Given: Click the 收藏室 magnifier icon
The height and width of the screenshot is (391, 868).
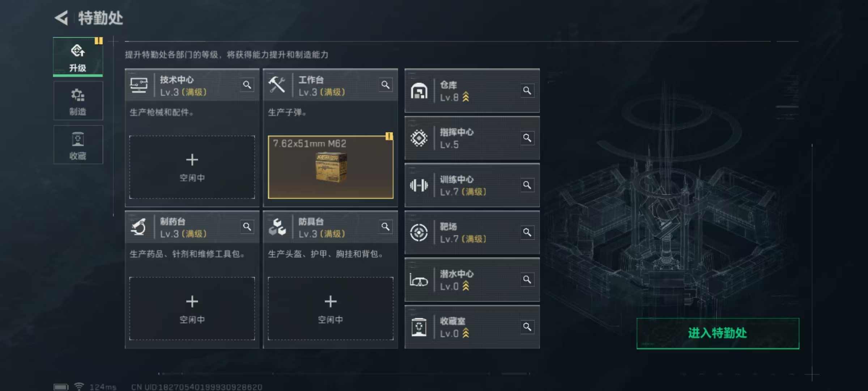Looking at the screenshot, I should [x=527, y=327].
